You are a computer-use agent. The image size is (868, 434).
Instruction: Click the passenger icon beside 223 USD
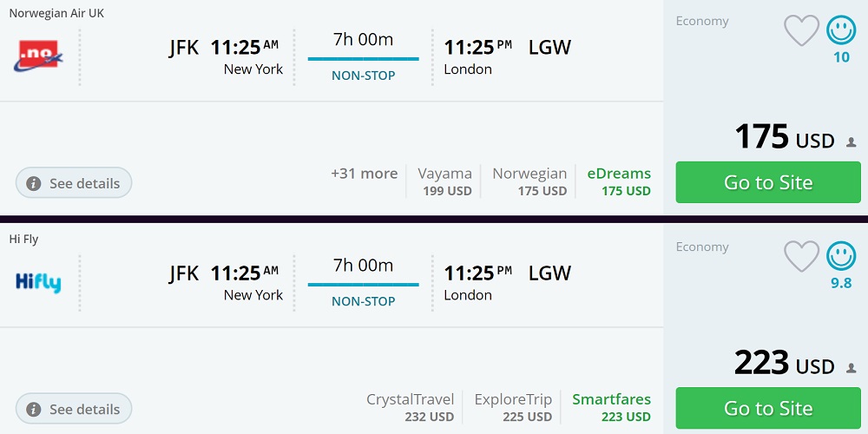point(852,368)
